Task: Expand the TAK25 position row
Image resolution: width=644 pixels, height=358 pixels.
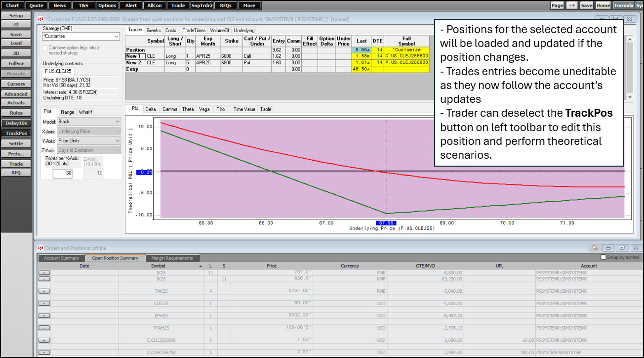Action: point(44,291)
